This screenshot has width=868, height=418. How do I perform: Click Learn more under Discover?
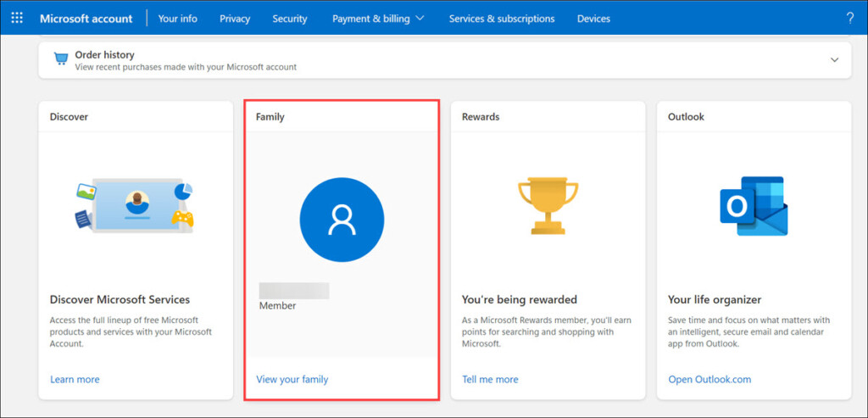point(75,379)
